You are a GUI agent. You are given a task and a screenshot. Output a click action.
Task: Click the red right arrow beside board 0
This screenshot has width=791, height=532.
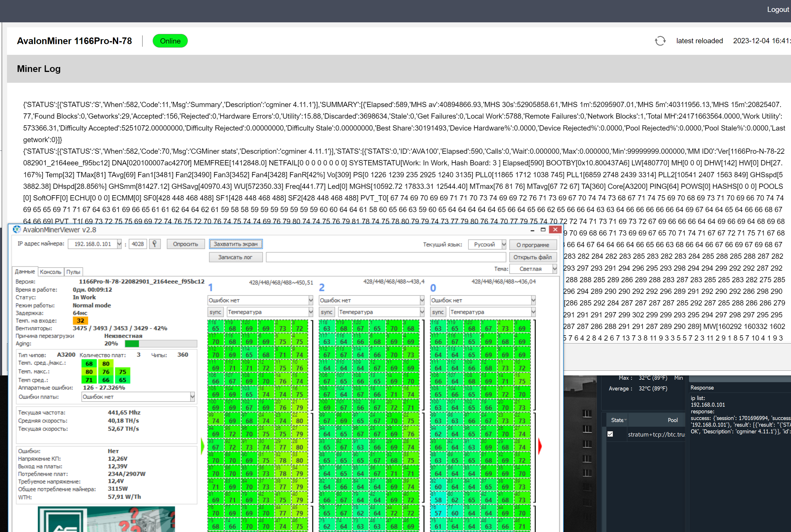pyautogui.click(x=540, y=446)
